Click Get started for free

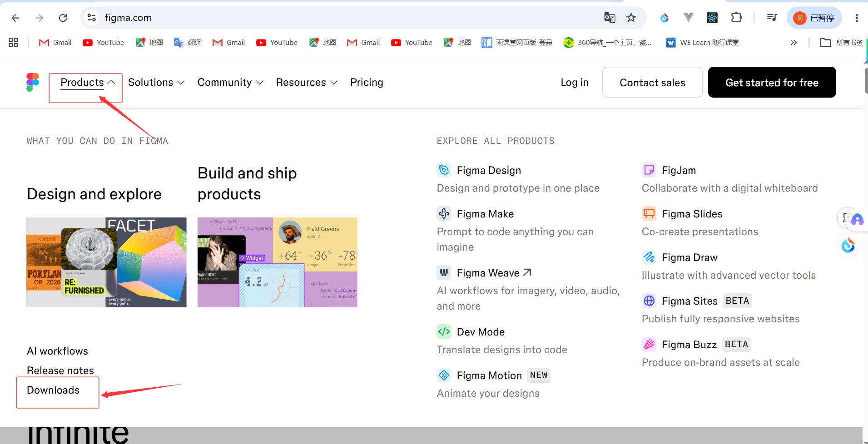point(772,83)
